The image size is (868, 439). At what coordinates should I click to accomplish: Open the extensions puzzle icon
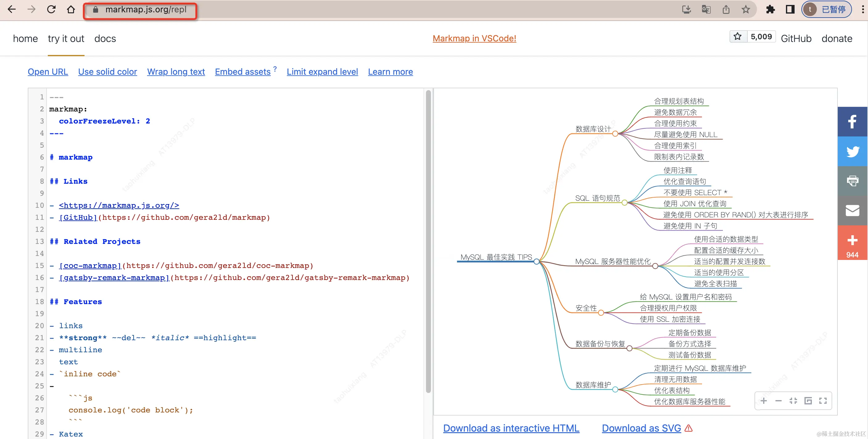tap(770, 9)
